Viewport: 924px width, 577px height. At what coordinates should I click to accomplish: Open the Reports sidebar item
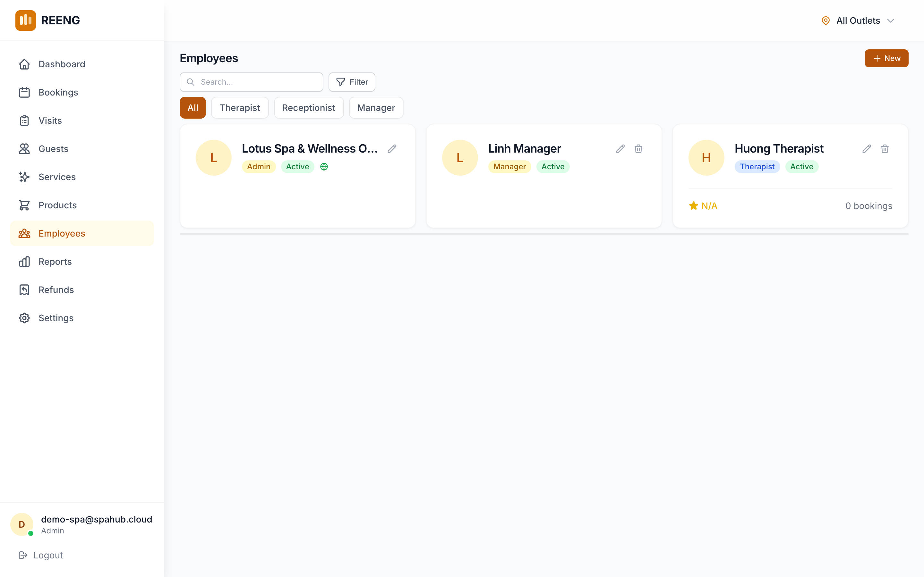[55, 262]
